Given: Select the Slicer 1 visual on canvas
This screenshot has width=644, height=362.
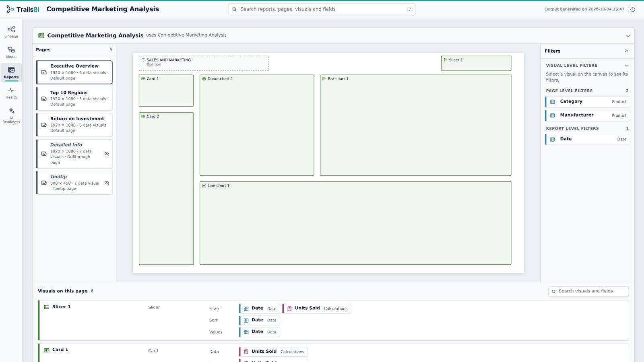Looking at the screenshot, I should click(x=476, y=64).
